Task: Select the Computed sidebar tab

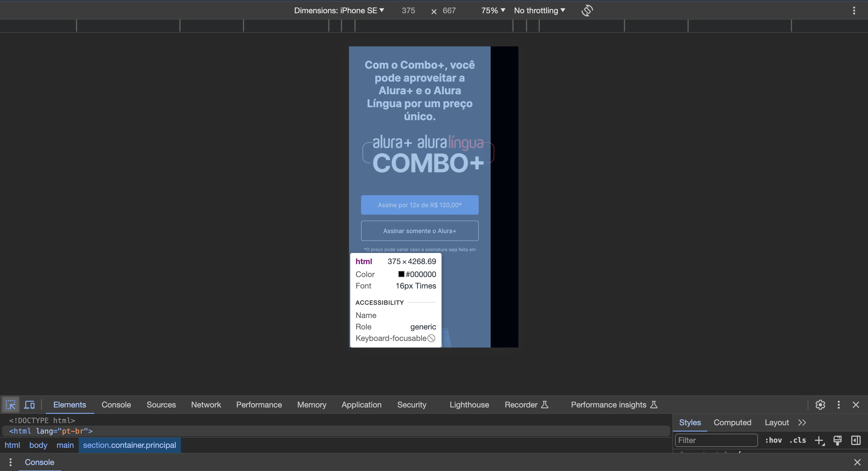Action: coord(732,423)
